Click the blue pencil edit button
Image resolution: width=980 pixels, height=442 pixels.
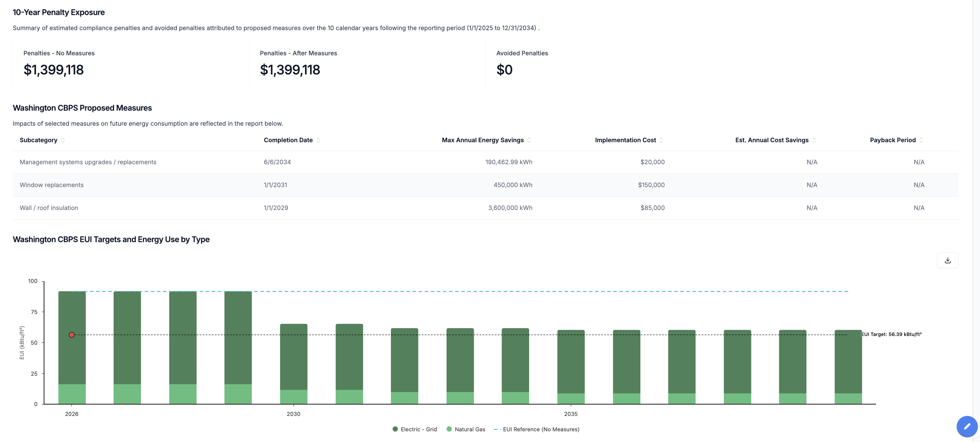coord(967,426)
